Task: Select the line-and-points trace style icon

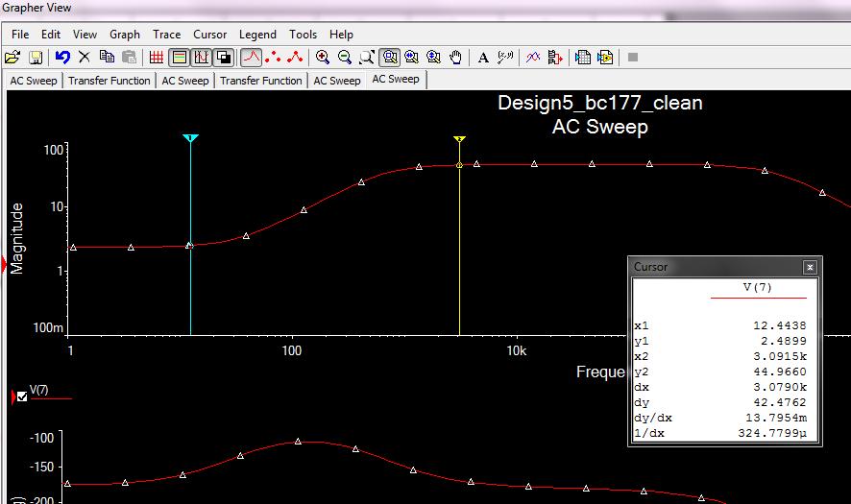Action: (295, 57)
